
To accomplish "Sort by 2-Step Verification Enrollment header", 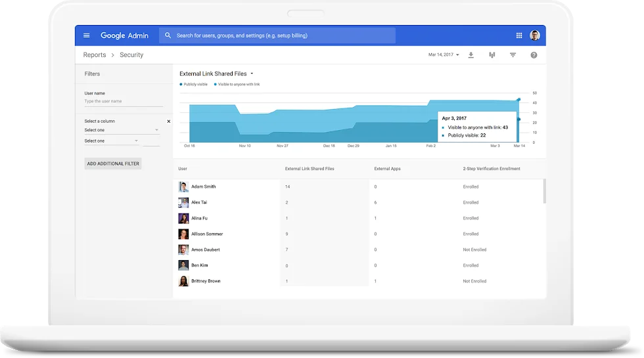I will click(x=491, y=169).
